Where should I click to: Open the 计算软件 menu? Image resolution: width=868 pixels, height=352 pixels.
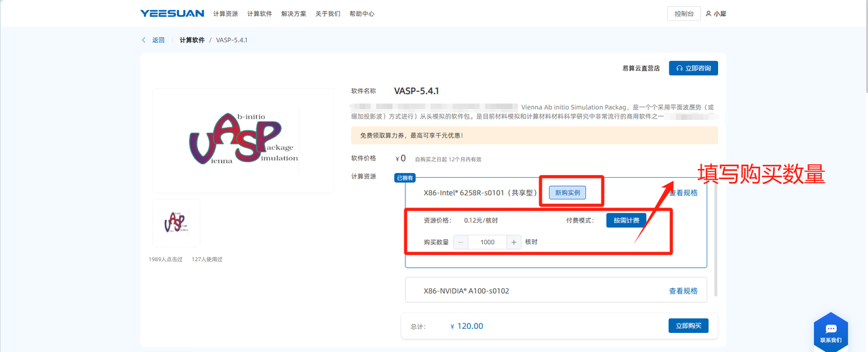tap(259, 14)
